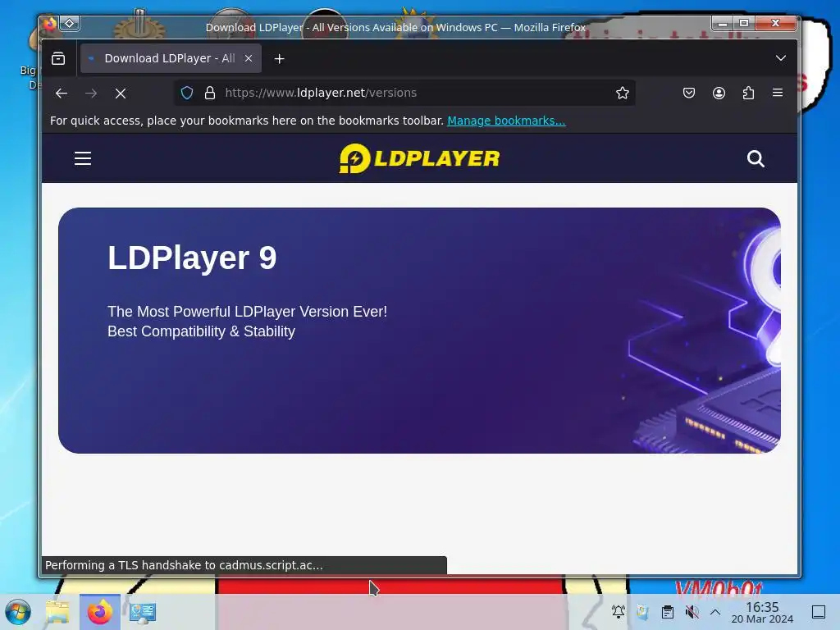Go forward one page
This screenshot has height=630, width=840.
click(91, 94)
